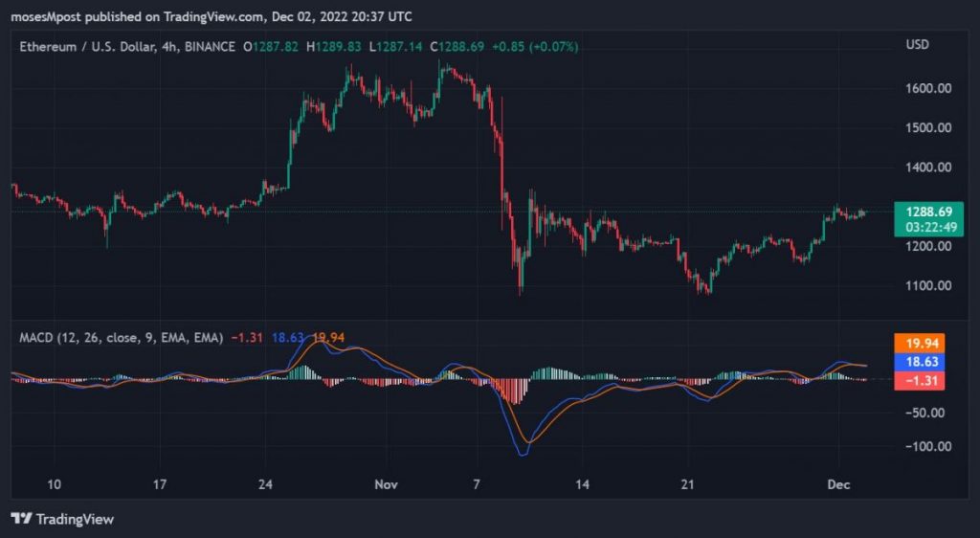Select the 1500.00 price axis label
The height and width of the screenshot is (538, 980).
coord(928,127)
